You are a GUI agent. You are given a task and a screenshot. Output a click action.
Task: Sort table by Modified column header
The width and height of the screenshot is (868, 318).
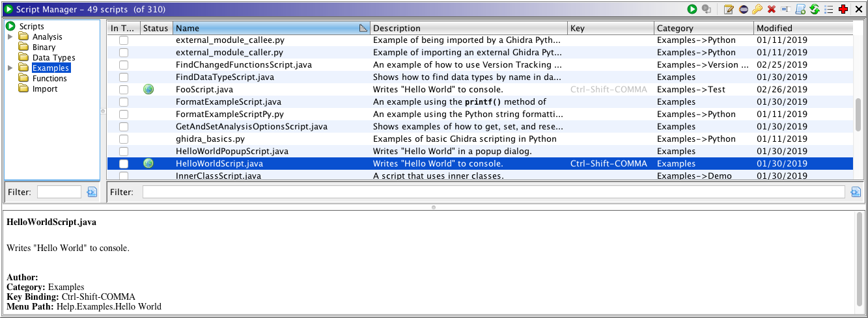coord(802,29)
